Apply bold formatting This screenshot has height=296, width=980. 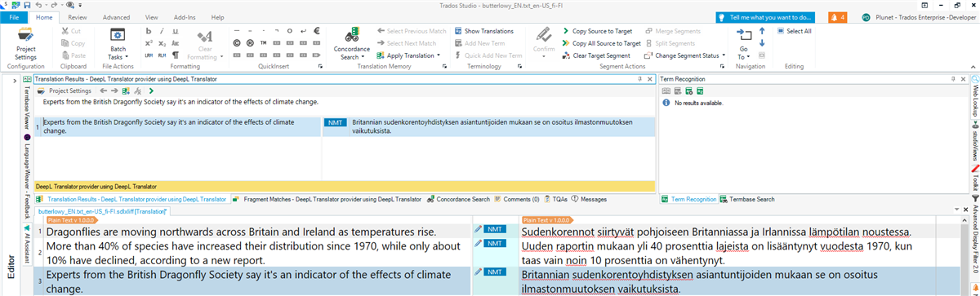pos(149,31)
